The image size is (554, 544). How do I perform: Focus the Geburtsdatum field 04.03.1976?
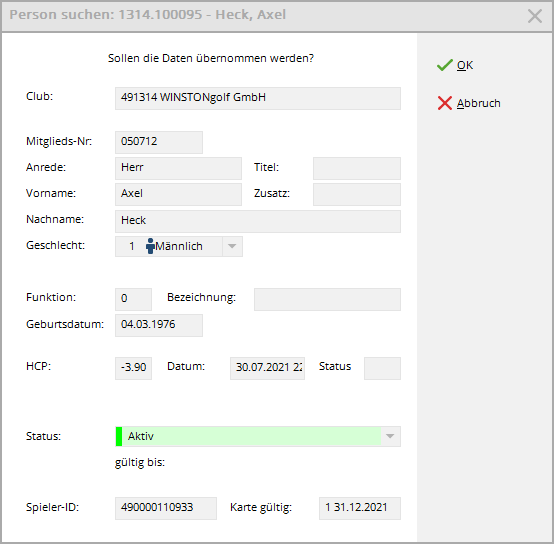[x=159, y=325]
